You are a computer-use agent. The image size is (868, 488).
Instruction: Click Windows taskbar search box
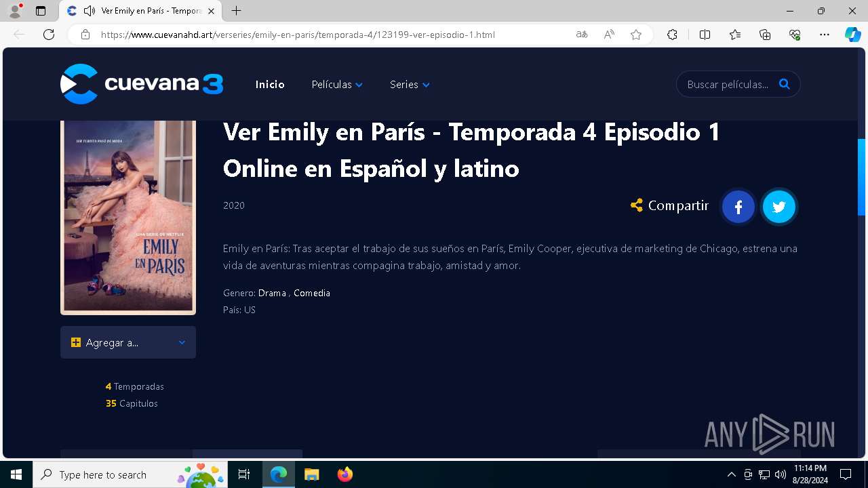(130, 474)
